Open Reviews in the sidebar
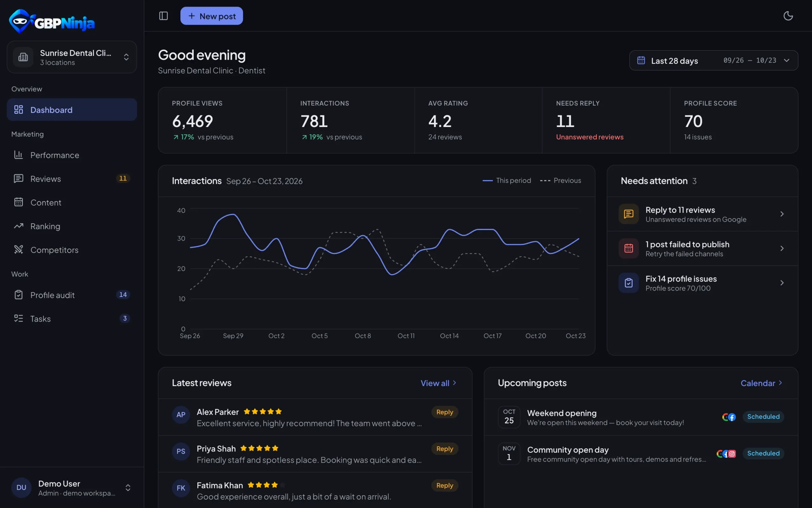The width and height of the screenshot is (812, 508). tap(72, 178)
